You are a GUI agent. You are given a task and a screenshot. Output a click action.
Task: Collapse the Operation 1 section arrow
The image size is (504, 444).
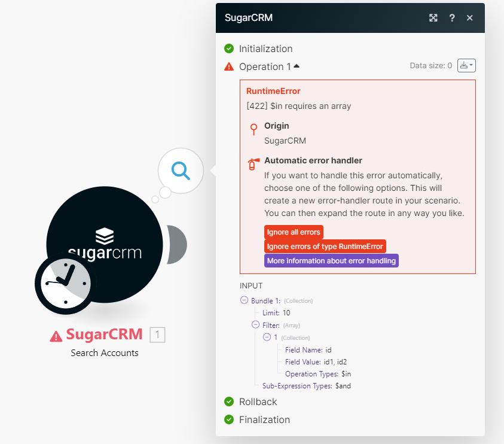(x=297, y=66)
